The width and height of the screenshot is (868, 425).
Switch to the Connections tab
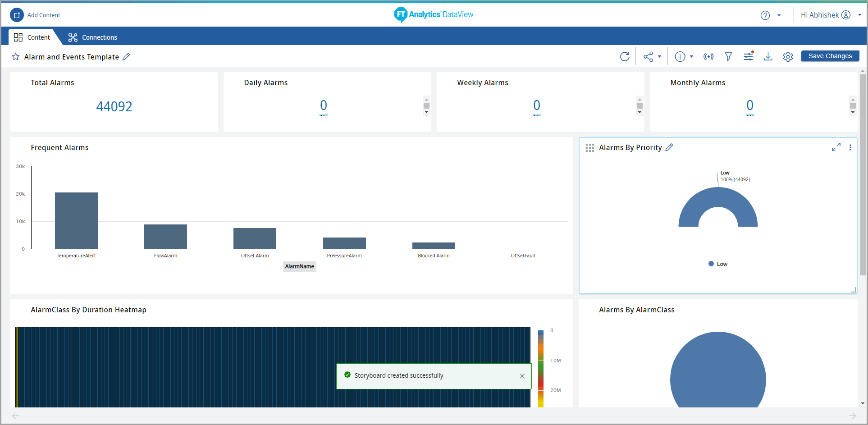point(92,37)
